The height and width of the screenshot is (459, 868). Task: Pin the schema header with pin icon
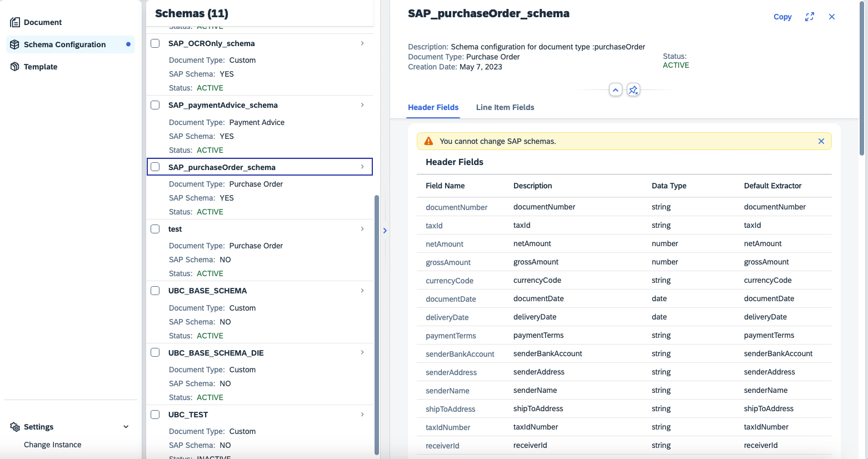(633, 89)
